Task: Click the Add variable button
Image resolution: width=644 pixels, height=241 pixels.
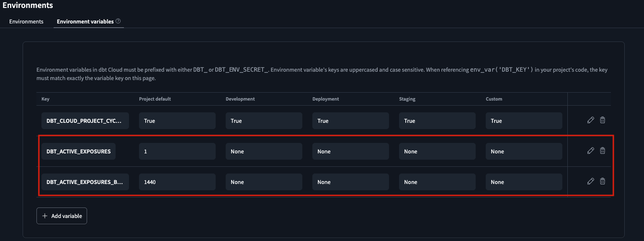Action: tap(62, 216)
